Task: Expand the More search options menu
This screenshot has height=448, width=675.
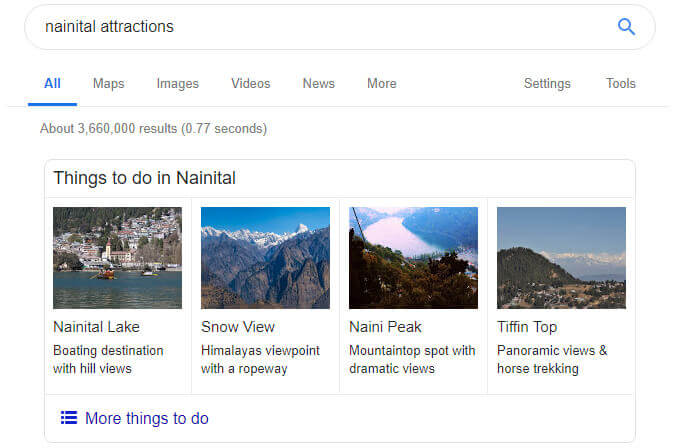Action: [381, 83]
